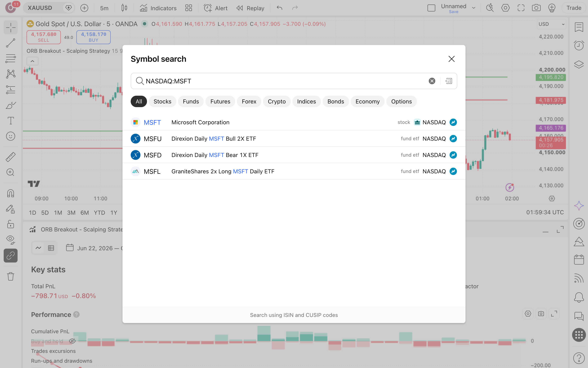588x368 pixels.
Task: Click the Unnamed layout checkbox square
Action: (x=431, y=8)
